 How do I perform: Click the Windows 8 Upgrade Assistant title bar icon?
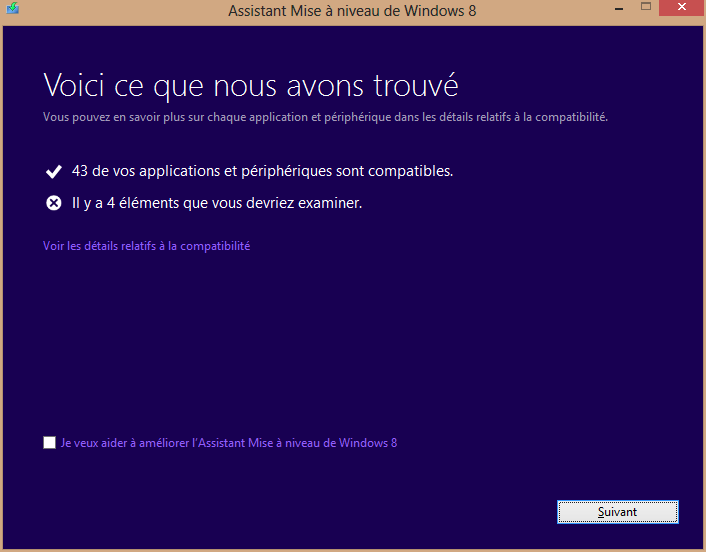coord(12,11)
